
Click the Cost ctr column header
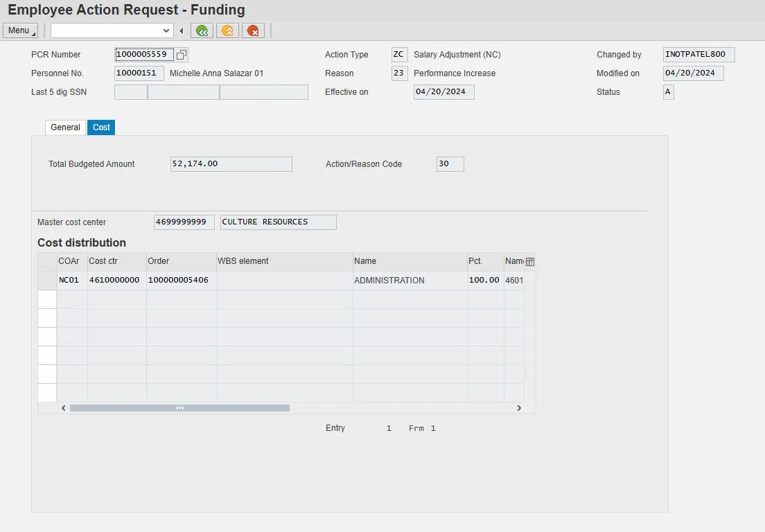coord(116,261)
